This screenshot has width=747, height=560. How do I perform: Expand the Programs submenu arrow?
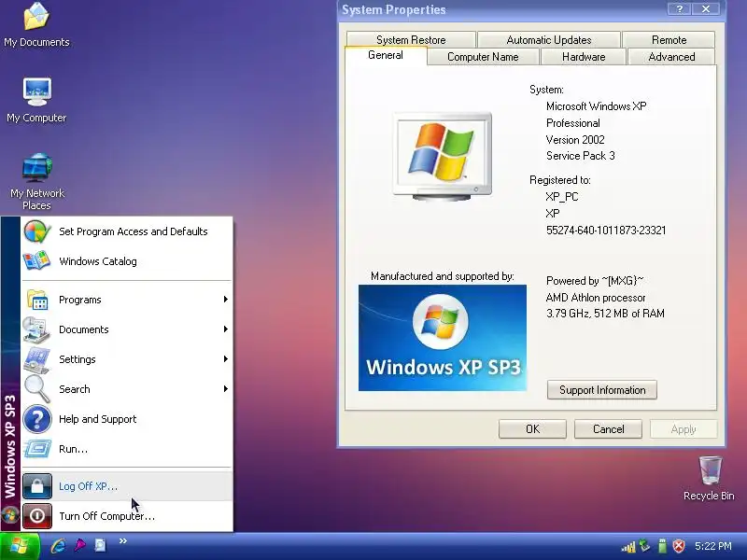pos(226,300)
